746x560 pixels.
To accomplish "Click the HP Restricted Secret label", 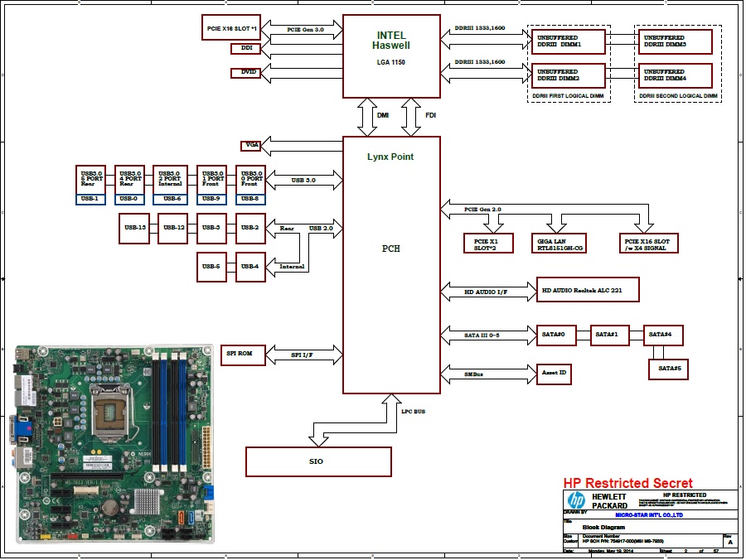I will coord(627,483).
